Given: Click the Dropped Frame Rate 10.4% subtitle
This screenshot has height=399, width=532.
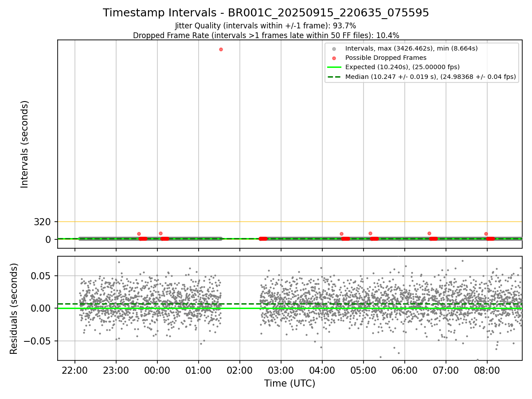Looking at the screenshot, I should click(x=266, y=35).
